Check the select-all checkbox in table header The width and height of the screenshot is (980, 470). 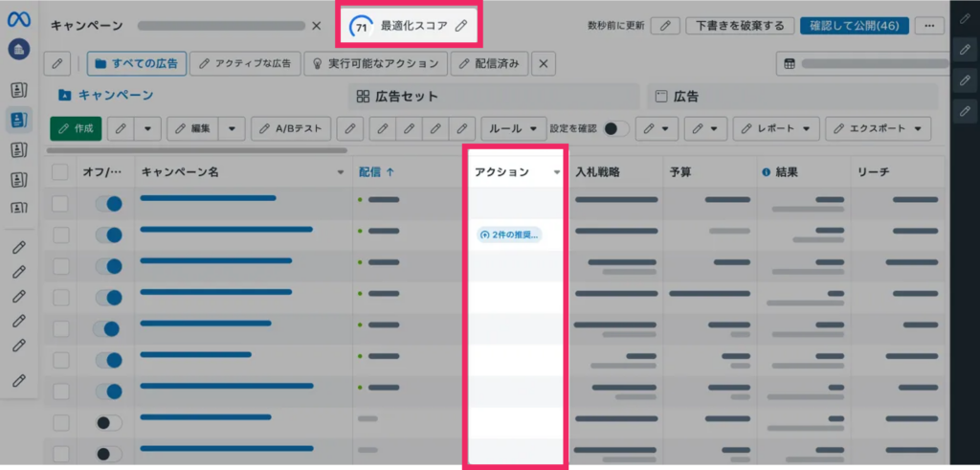(x=60, y=172)
